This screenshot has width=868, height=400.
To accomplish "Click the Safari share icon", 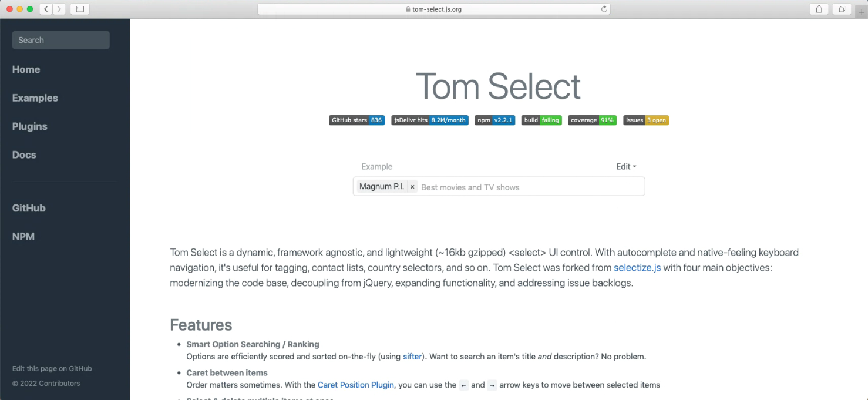I will [x=819, y=9].
